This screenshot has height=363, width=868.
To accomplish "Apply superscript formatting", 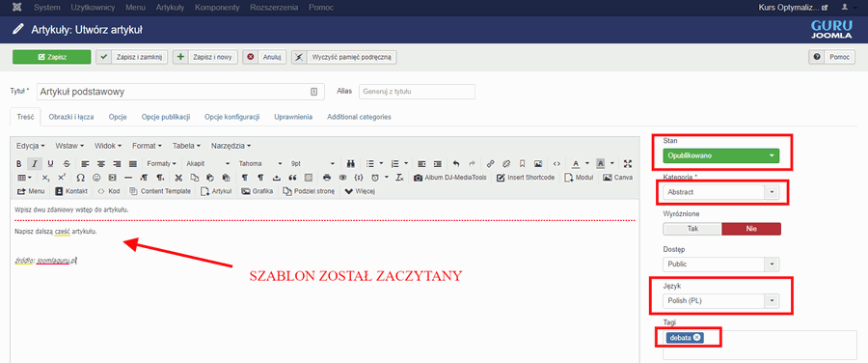I will tap(62, 178).
